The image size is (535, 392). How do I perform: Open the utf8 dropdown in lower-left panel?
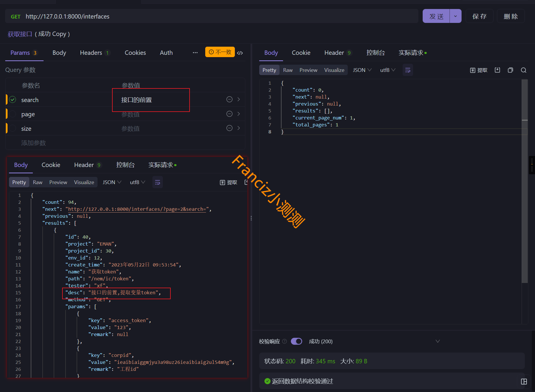point(137,182)
